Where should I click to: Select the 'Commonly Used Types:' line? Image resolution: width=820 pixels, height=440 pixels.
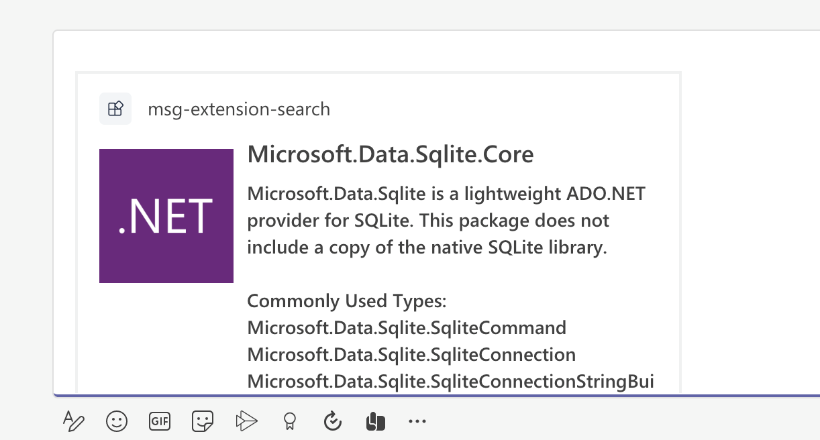[x=347, y=301]
